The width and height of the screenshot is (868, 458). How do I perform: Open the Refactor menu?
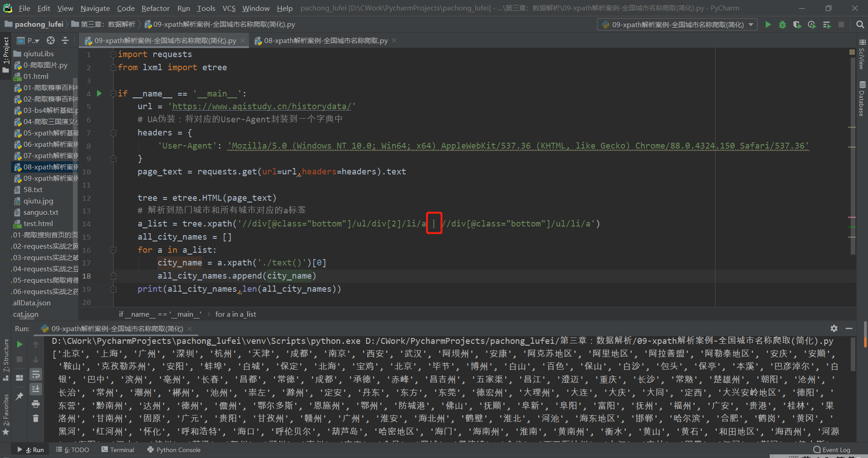pos(155,8)
